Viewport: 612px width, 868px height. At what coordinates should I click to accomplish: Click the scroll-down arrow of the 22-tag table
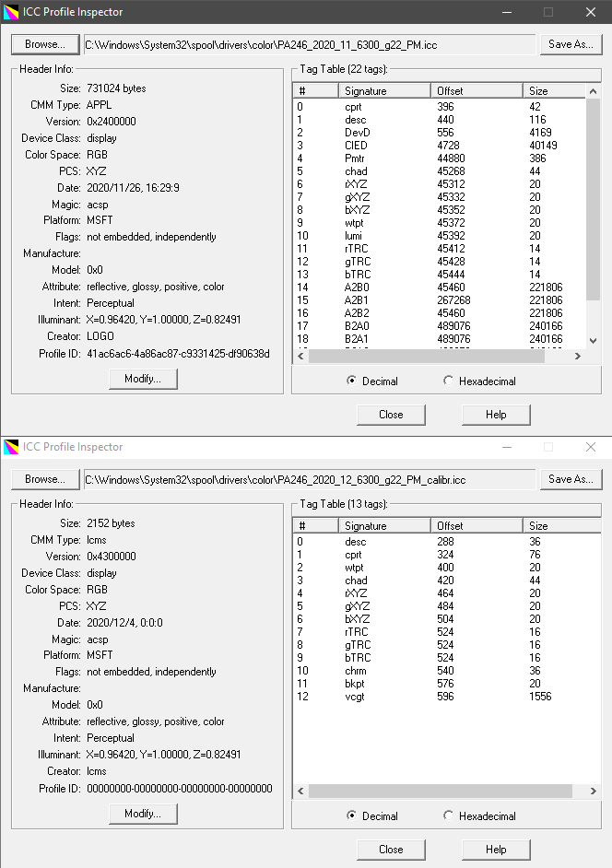pyautogui.click(x=593, y=340)
